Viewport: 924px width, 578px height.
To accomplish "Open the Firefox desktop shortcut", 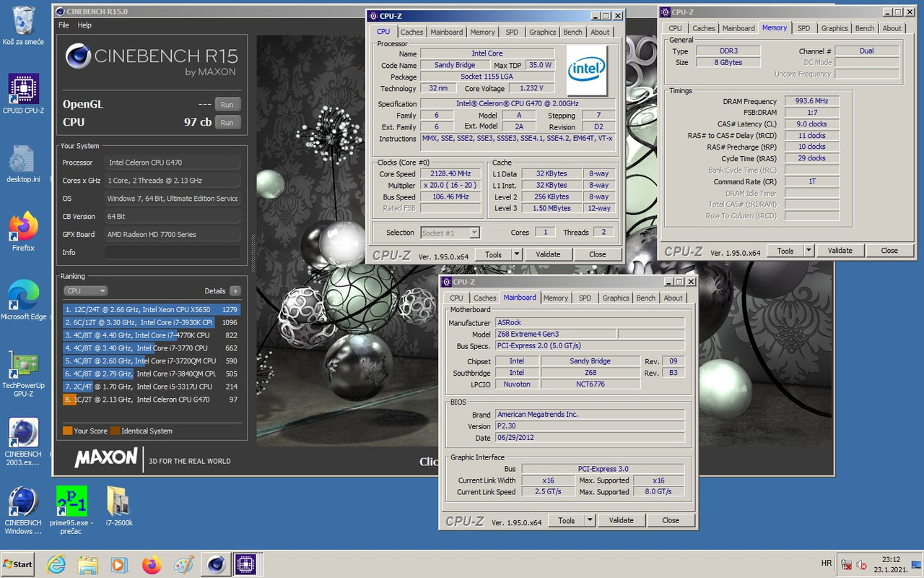I will click(24, 231).
